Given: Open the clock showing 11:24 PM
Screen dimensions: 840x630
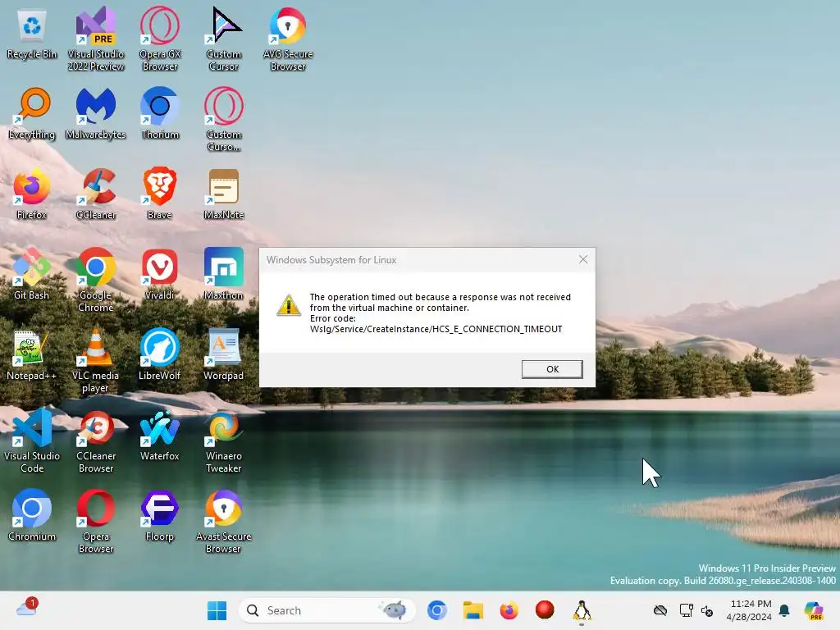Looking at the screenshot, I should (749, 610).
